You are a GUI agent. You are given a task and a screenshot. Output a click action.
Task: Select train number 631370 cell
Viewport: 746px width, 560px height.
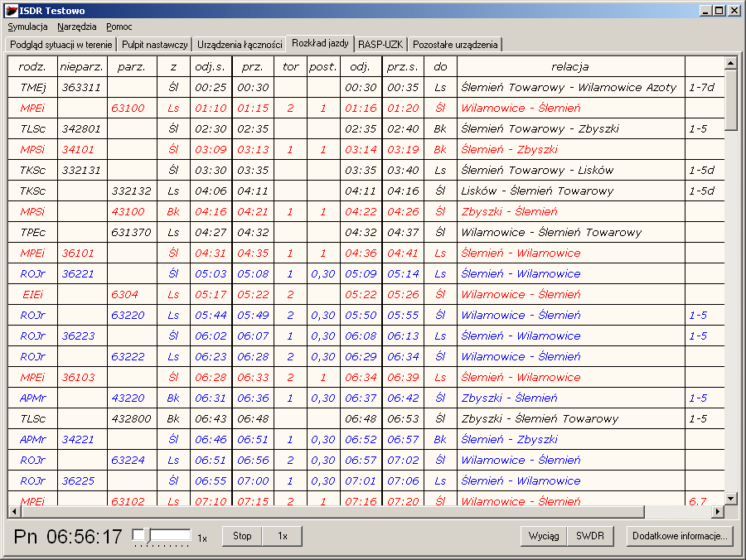click(132, 233)
